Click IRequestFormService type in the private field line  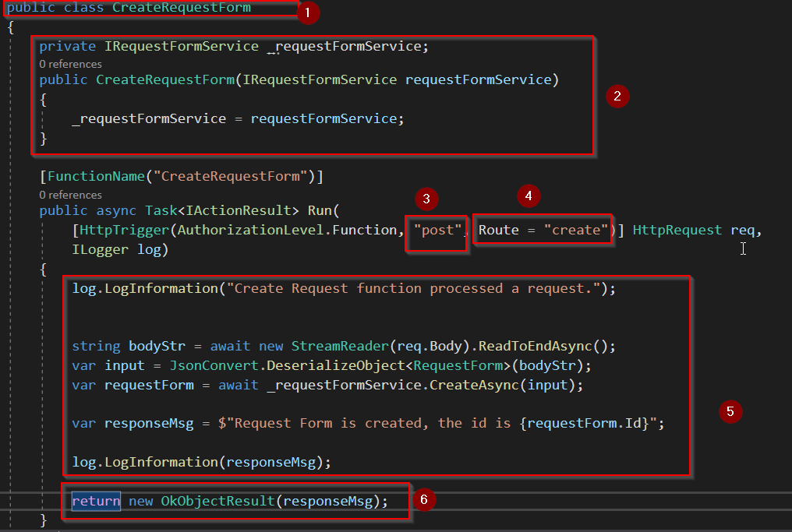182,47
